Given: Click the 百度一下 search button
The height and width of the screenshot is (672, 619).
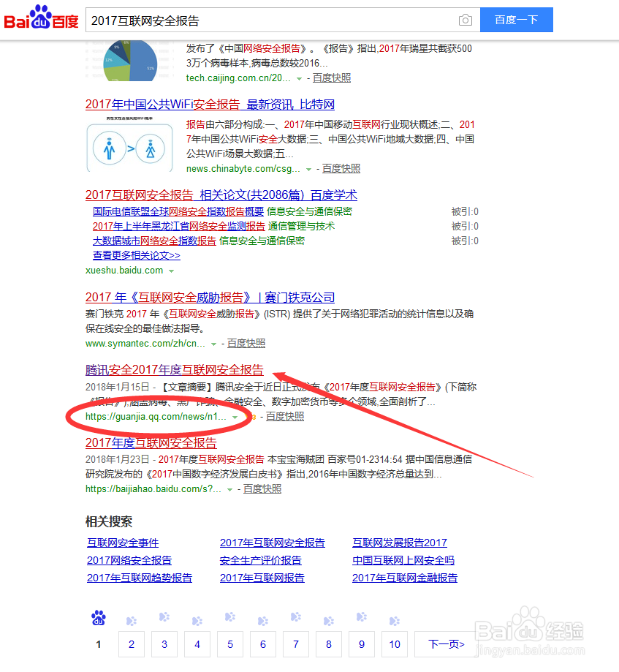Looking at the screenshot, I should click(x=516, y=20).
